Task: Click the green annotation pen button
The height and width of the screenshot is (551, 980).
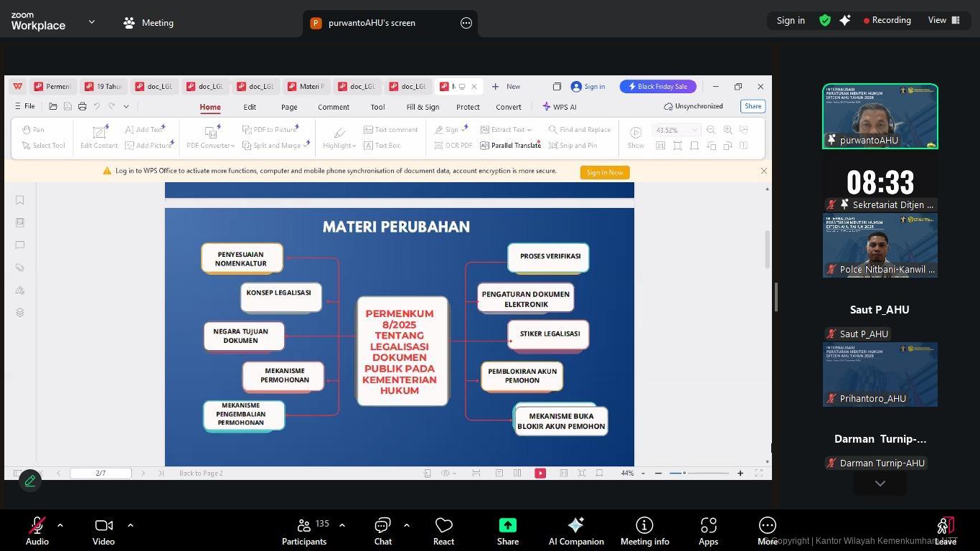Action: click(30, 481)
